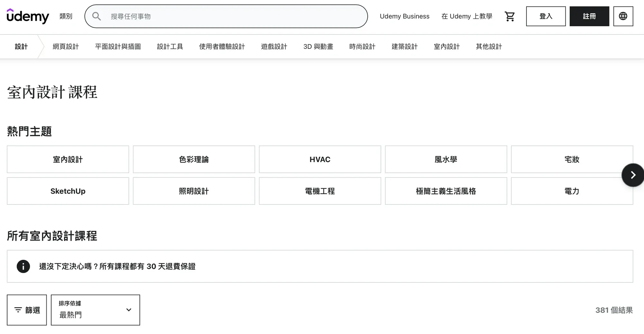The width and height of the screenshot is (644, 334).
Task: Click the 所有室內設計課程 heading
Action: [x=52, y=236]
